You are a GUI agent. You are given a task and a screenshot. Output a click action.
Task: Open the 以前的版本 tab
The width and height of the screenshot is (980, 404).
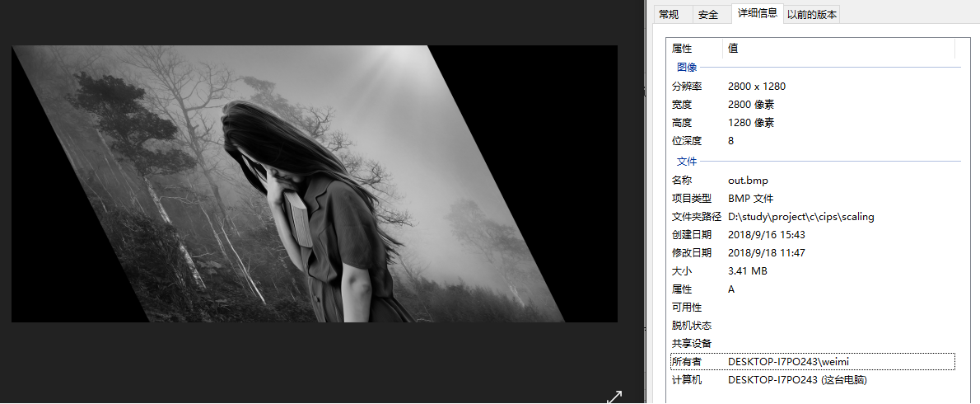coord(812,14)
